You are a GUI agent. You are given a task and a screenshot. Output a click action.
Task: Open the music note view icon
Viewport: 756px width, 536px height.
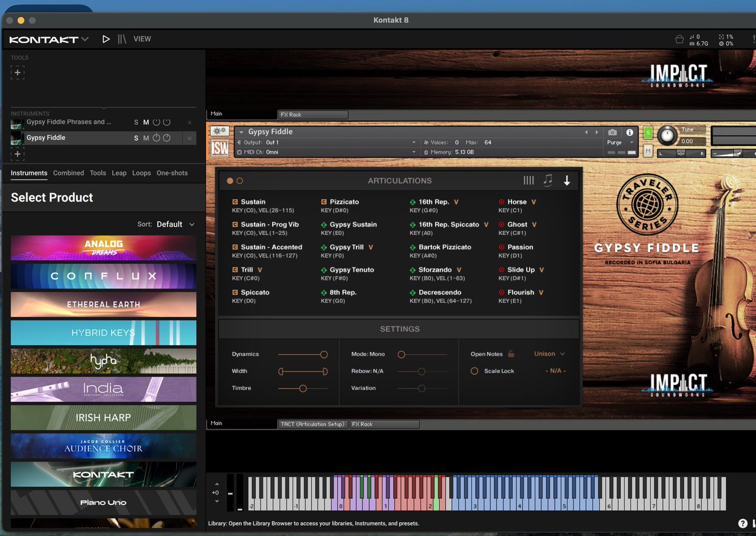click(x=547, y=181)
